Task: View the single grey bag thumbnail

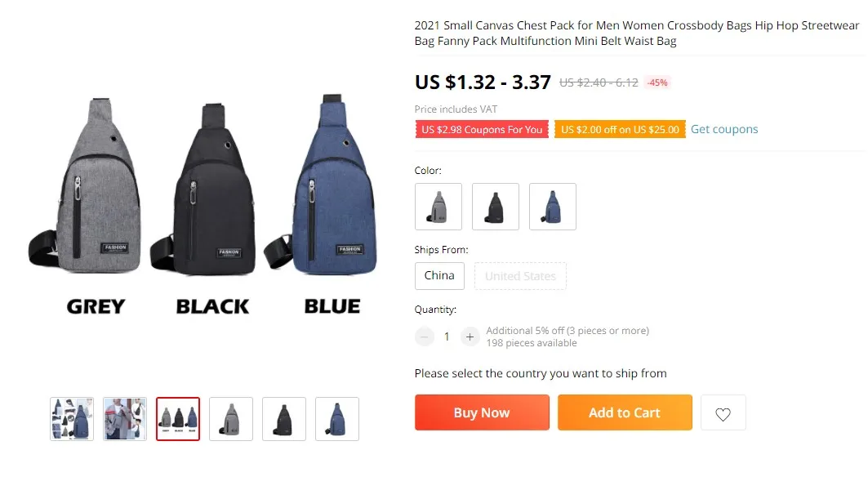Action: tap(231, 419)
